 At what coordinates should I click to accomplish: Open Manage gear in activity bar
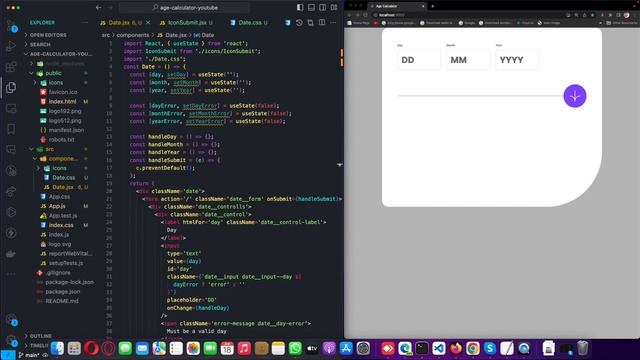click(11, 340)
